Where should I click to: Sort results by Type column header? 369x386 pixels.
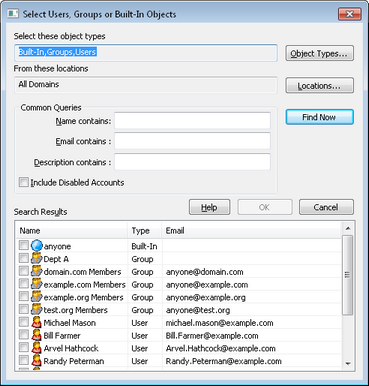coord(145,231)
